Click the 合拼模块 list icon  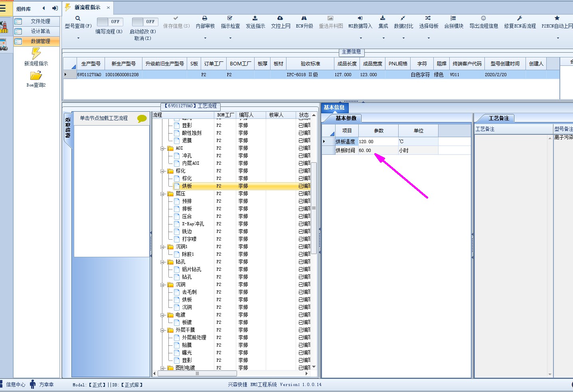tap(453, 18)
